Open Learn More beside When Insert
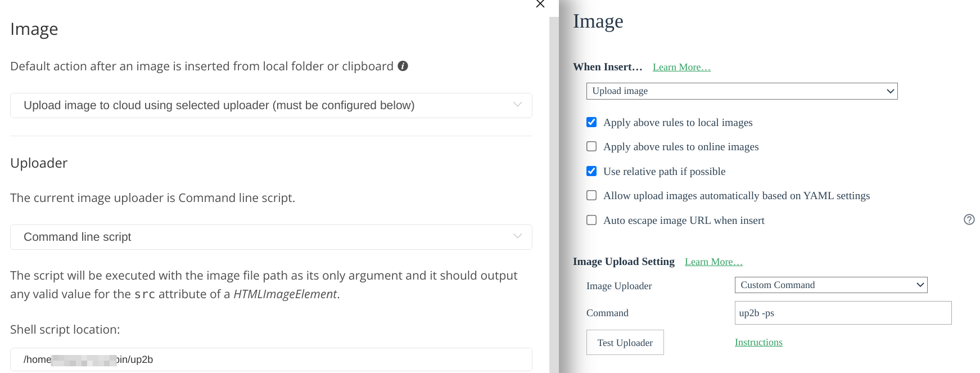The width and height of the screenshot is (980, 373). (681, 66)
